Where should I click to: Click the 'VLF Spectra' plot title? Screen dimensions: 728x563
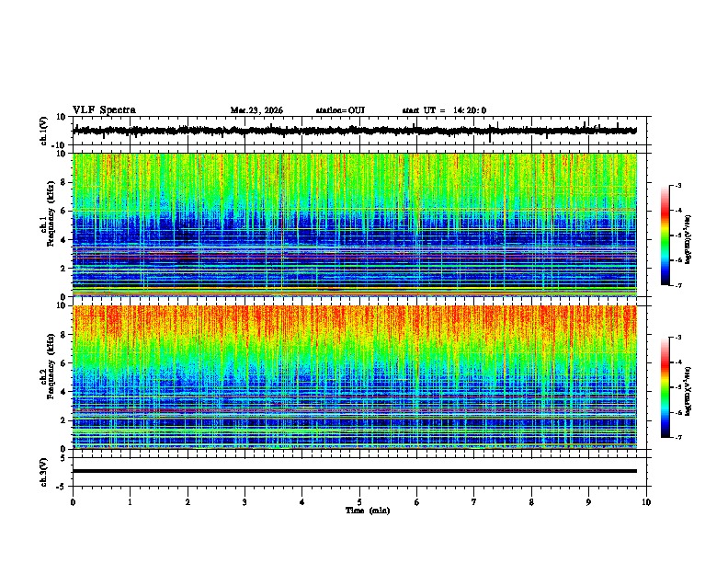click(104, 110)
